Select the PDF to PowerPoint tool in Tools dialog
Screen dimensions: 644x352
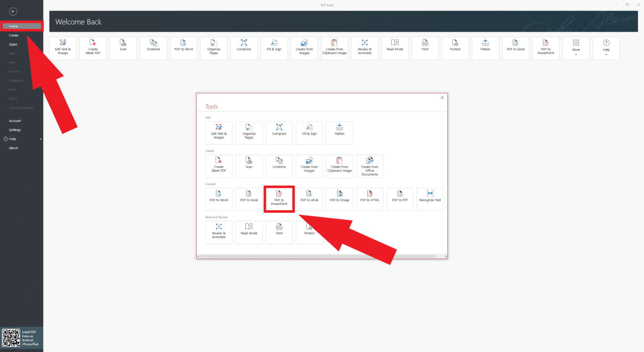pyautogui.click(x=279, y=199)
